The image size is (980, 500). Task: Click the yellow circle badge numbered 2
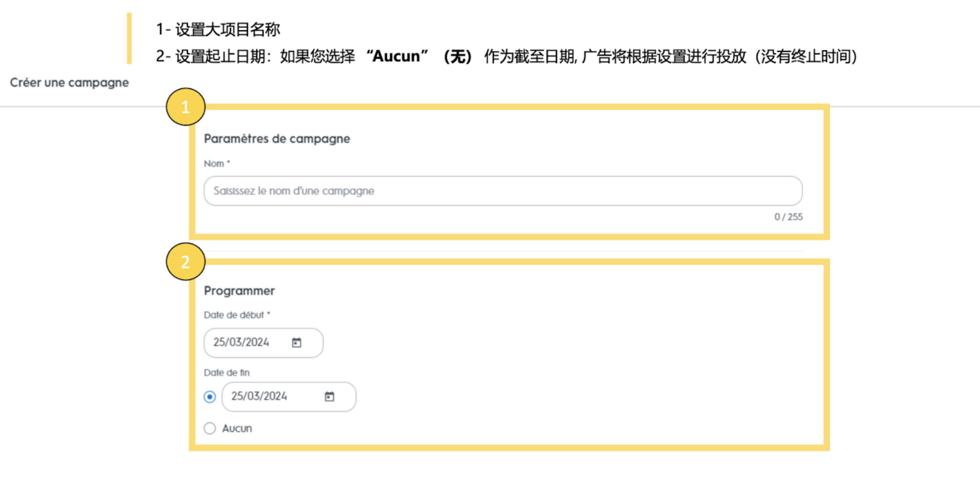pyautogui.click(x=186, y=262)
